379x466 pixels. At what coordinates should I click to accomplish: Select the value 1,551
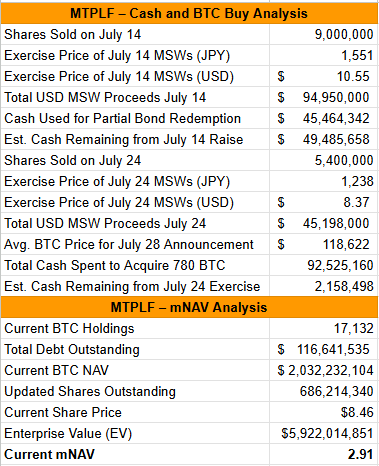click(x=357, y=56)
